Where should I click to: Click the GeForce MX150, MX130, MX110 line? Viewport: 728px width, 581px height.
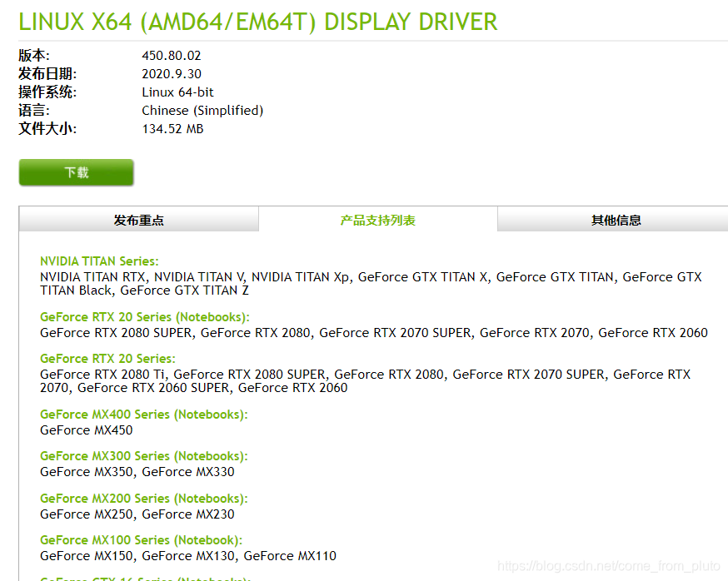point(188,556)
